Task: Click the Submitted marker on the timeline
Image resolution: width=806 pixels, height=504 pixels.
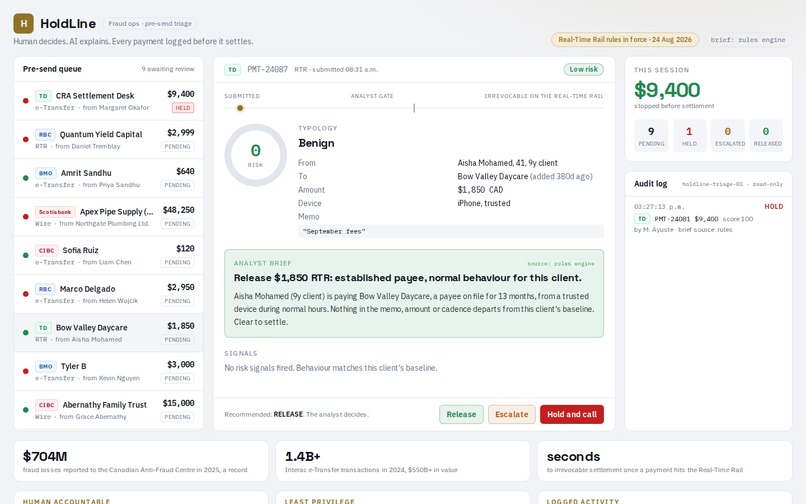Action: point(240,108)
